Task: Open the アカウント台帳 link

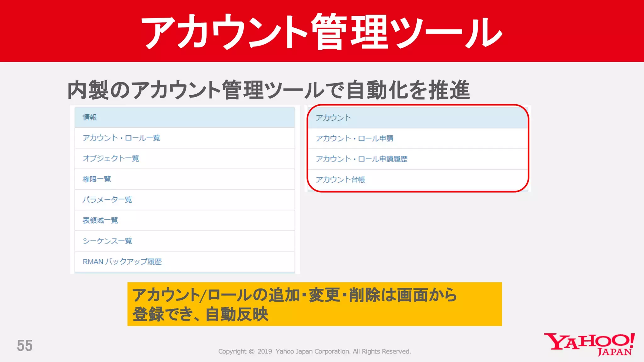Action: (x=340, y=179)
